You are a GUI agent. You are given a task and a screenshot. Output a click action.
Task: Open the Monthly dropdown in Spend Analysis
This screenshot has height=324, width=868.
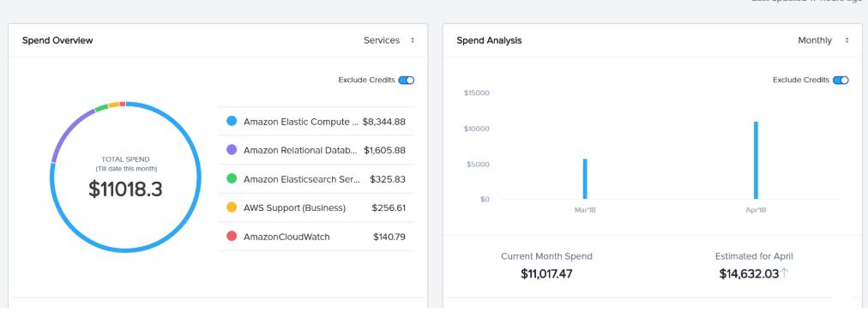tap(823, 40)
